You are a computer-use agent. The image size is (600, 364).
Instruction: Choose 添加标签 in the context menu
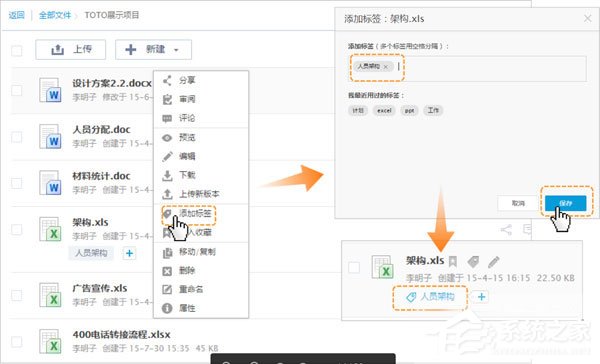pyautogui.click(x=201, y=214)
